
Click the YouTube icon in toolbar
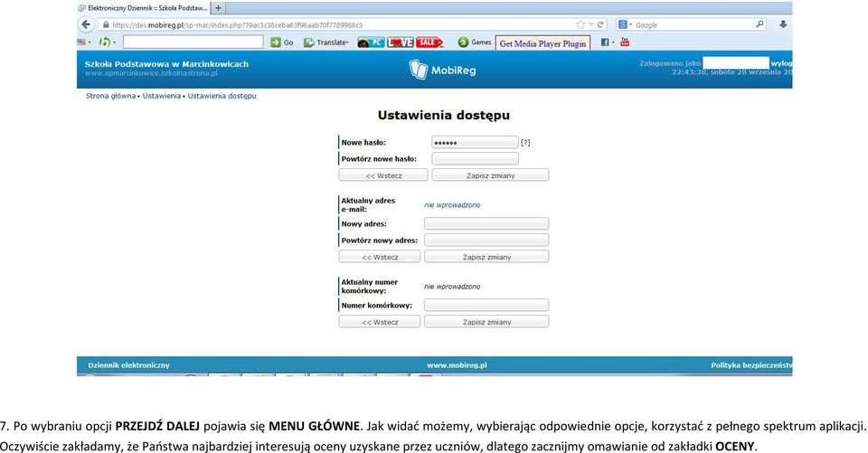click(625, 42)
